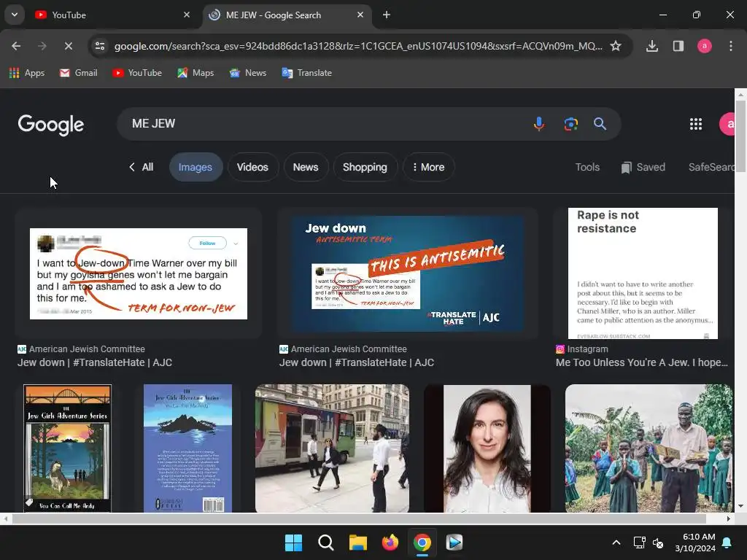Viewport: 747px width, 560px height.
Task: Go to the Google logo homepage
Action: [51, 125]
